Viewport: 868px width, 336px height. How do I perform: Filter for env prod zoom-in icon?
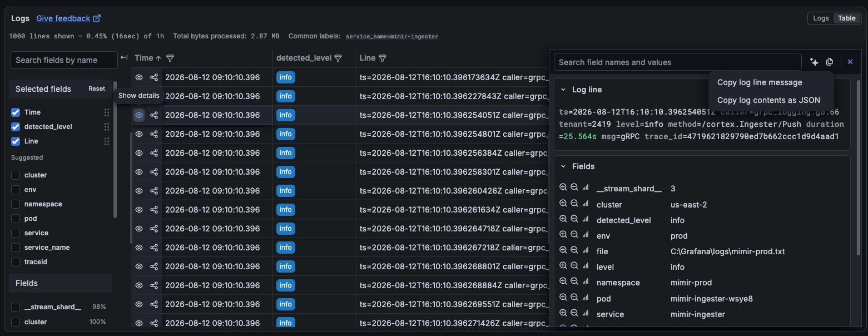pos(563,235)
